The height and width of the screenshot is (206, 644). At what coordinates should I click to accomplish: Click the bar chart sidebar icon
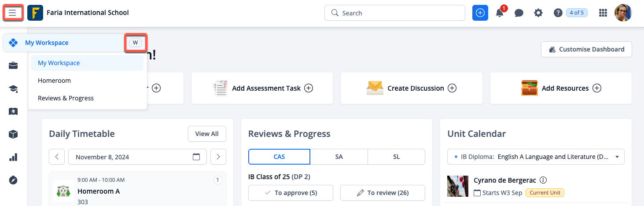click(x=13, y=157)
